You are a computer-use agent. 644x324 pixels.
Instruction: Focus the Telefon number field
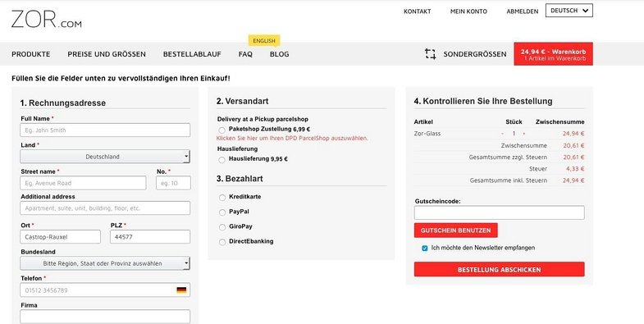click(105, 290)
